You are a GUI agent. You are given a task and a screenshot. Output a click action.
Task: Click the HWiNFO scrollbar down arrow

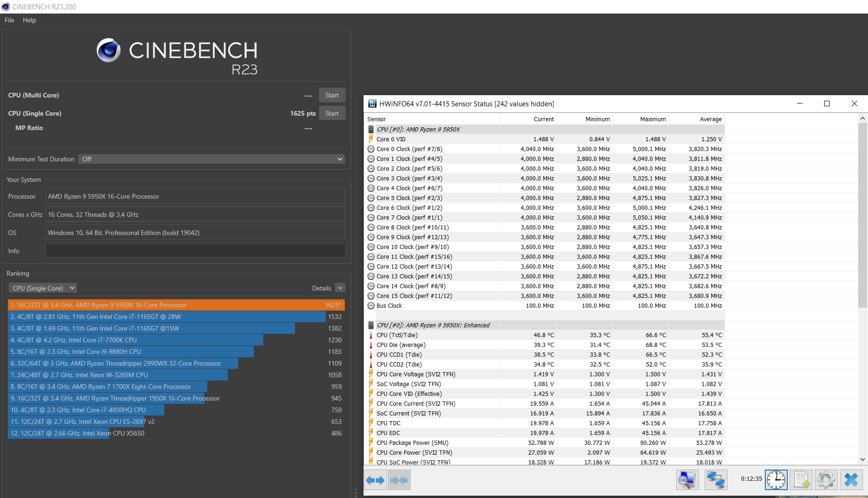click(x=862, y=459)
